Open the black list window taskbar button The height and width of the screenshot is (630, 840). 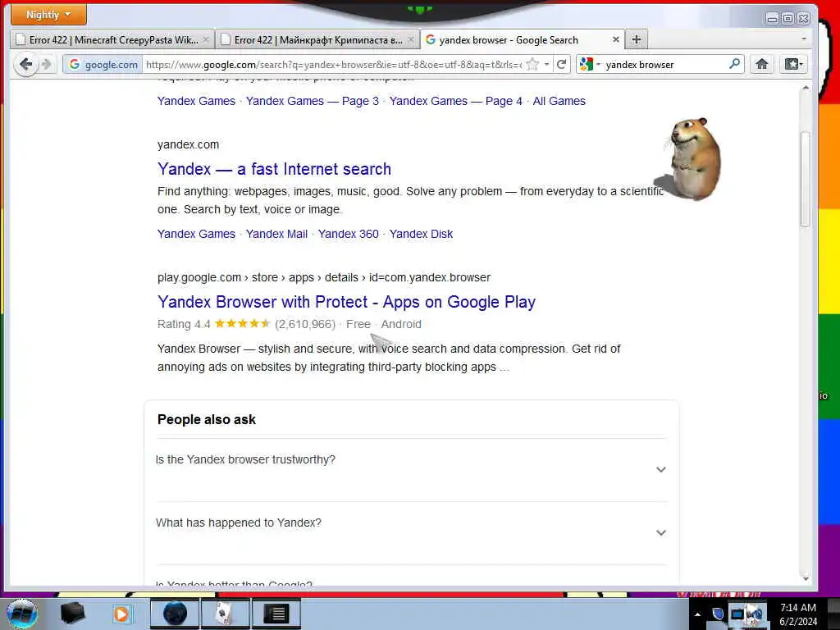276,614
